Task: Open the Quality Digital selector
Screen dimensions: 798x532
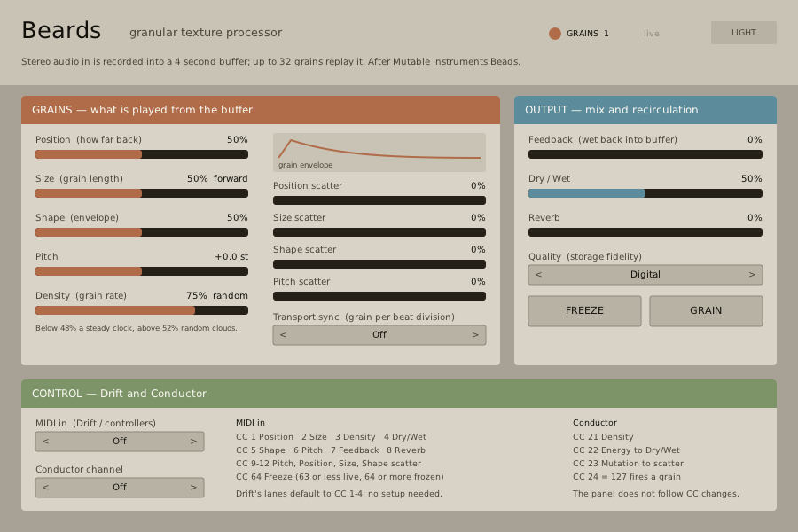Action: click(645, 274)
